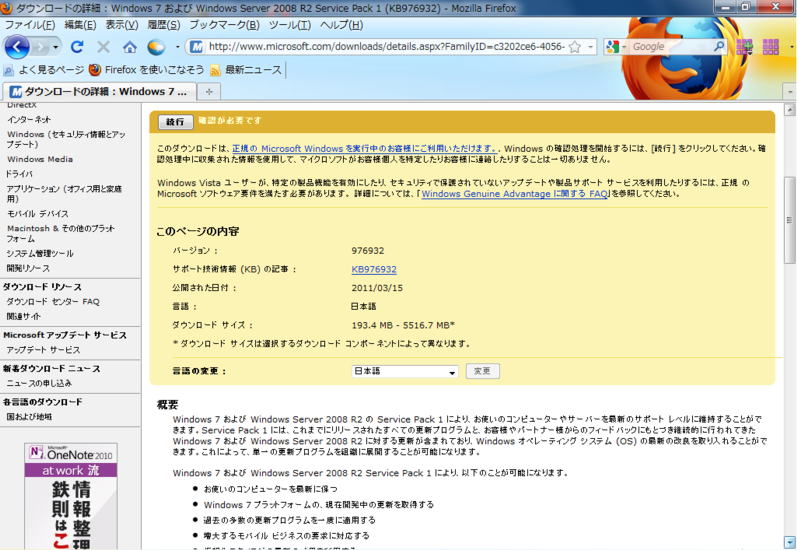
Task: Open ヘルプ(H) menu
Action: [342, 25]
